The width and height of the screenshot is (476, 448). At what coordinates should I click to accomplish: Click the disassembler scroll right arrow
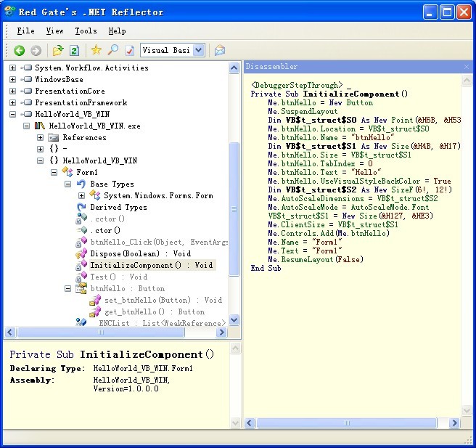point(454,423)
